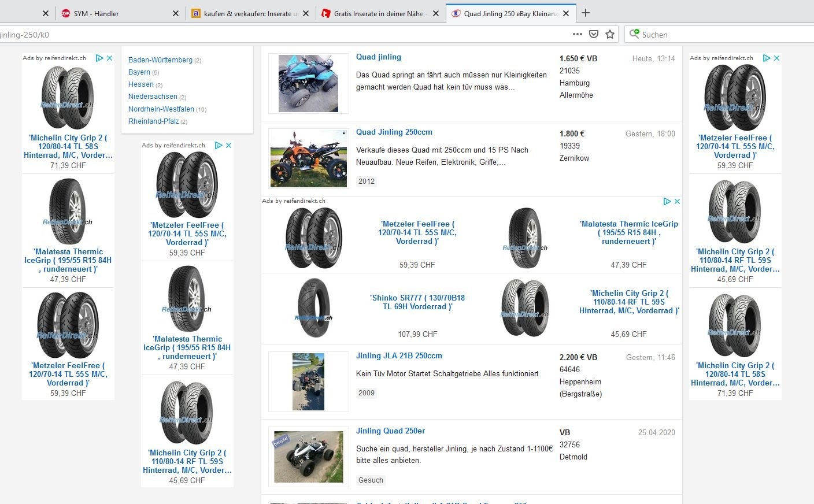Filter by Baden-Württemberg region
This screenshot has height=504, width=814.
160,60
